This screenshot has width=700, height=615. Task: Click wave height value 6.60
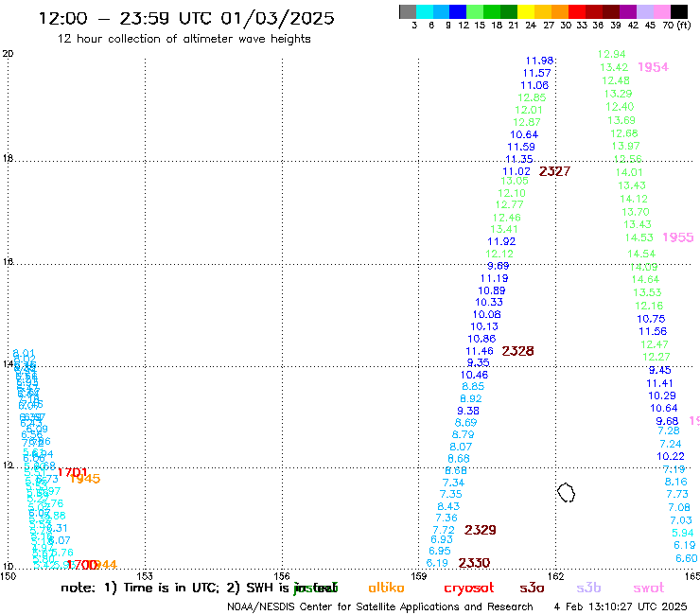tap(686, 559)
